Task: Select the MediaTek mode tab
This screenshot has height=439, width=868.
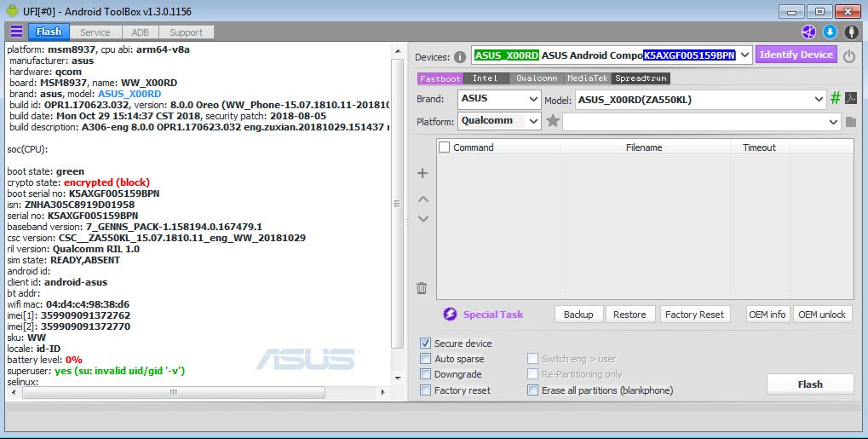Action: click(588, 78)
